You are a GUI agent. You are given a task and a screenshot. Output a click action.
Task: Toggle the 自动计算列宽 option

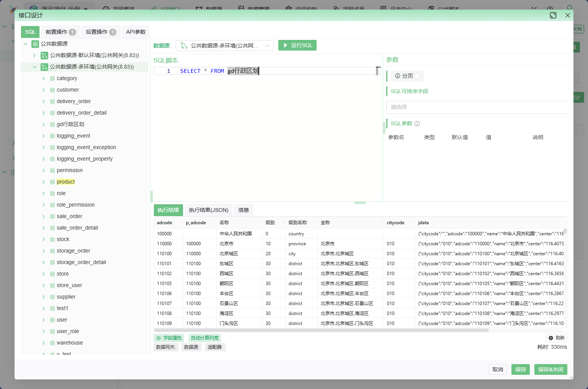pos(205,338)
